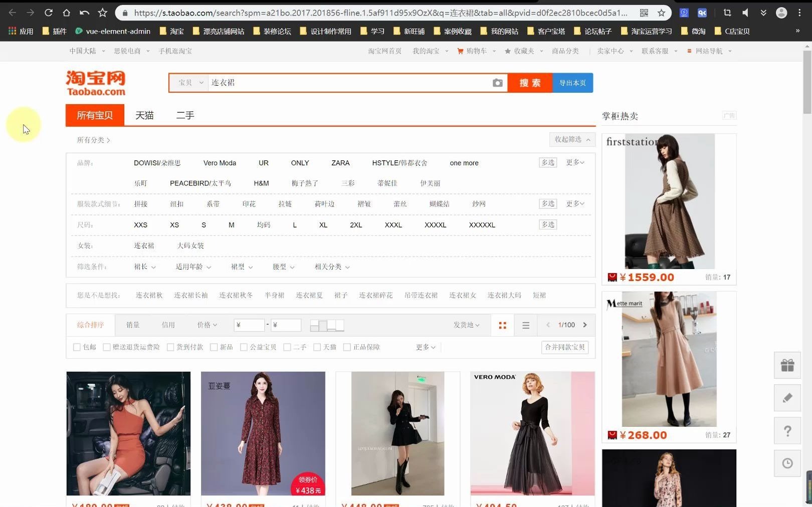This screenshot has width=812, height=507.
Task: Select 综合排序 sorting
Action: (x=91, y=325)
